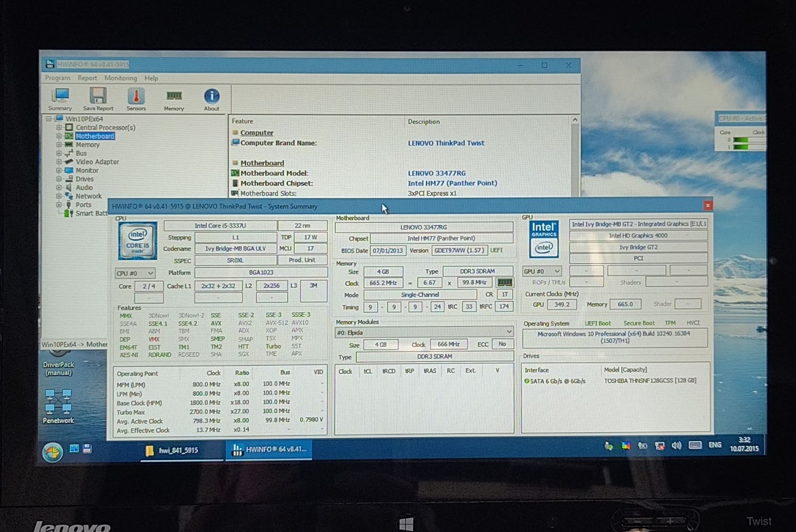796x532 pixels.
Task: Click 'LENOVO ThinkPad Twist' brand name value
Action: click(x=446, y=143)
